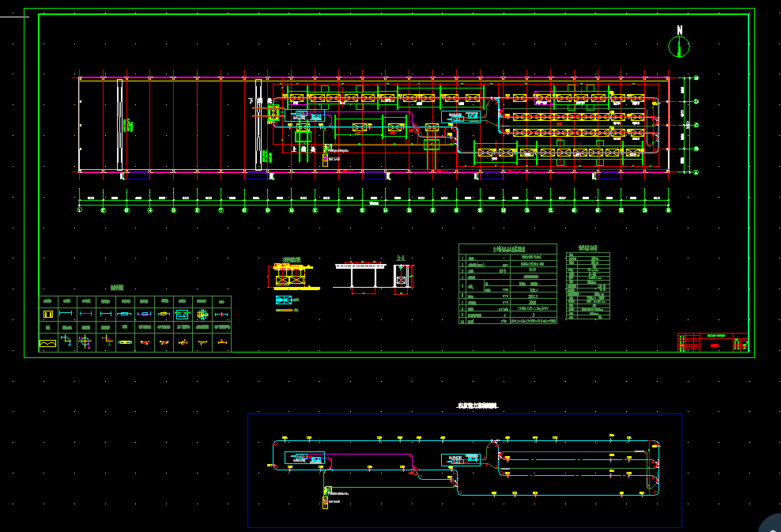Select the top axis bubble beside the plan
The image size is (781, 532).
pyautogui.click(x=696, y=78)
